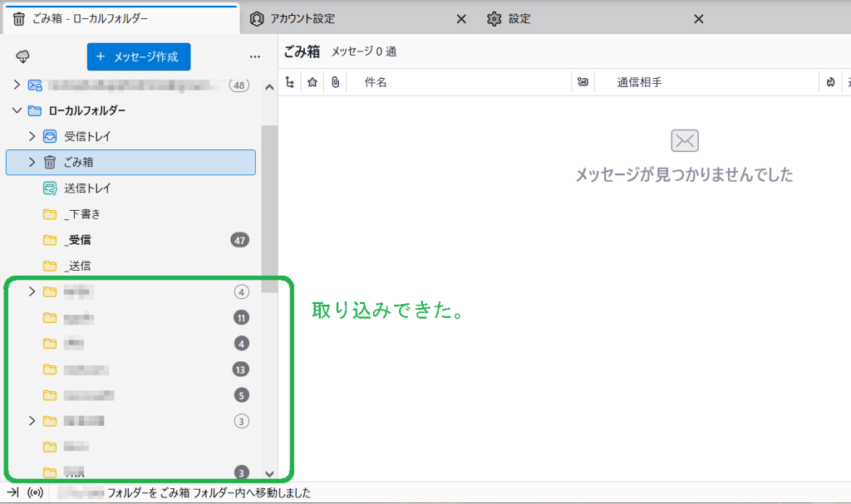The width and height of the screenshot is (851, 504).
Task: Sort messages by 件名 column header
Action: point(376,82)
